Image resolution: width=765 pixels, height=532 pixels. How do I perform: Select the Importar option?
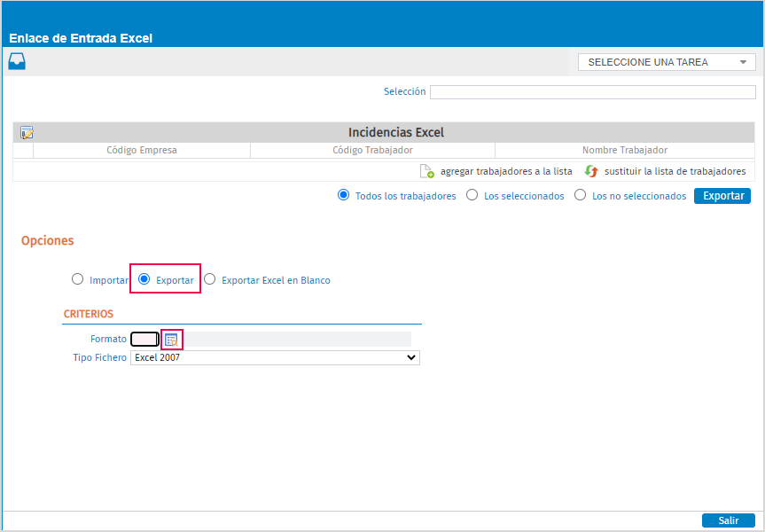point(78,279)
